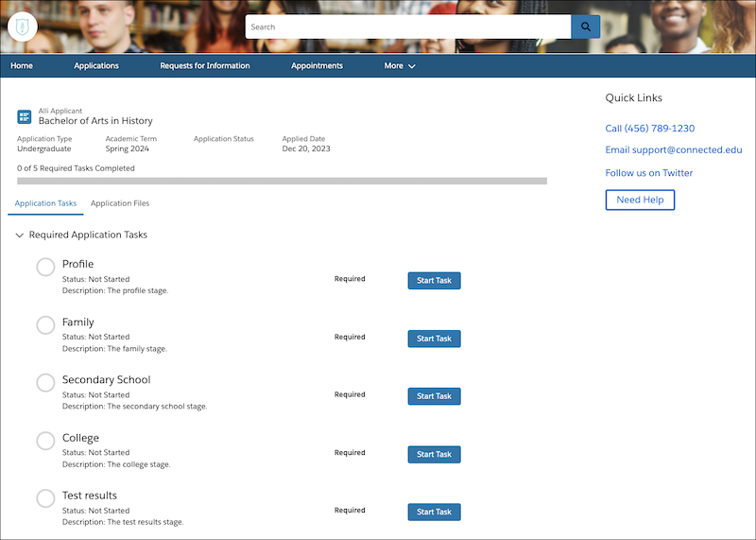Click the shield logo icon in header

(23, 26)
